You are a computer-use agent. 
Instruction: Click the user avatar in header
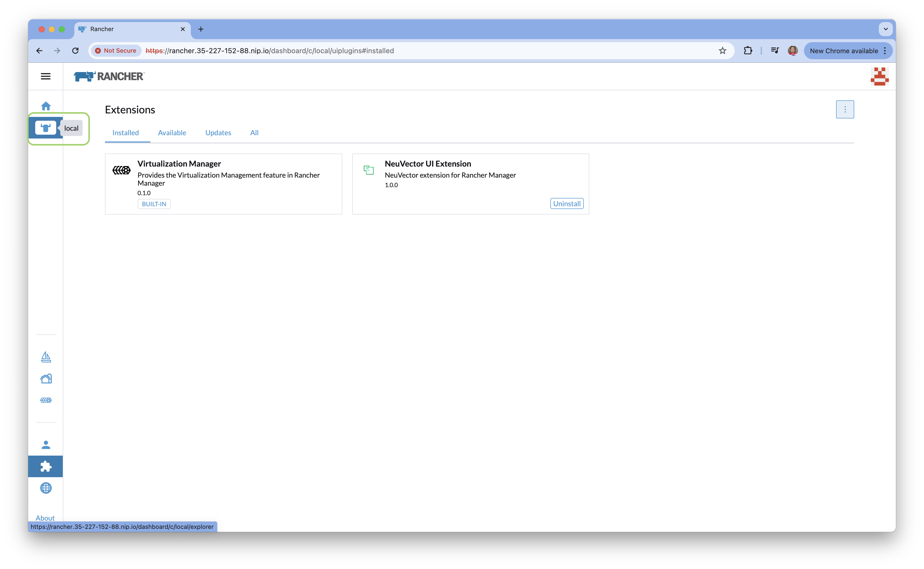[x=879, y=76]
